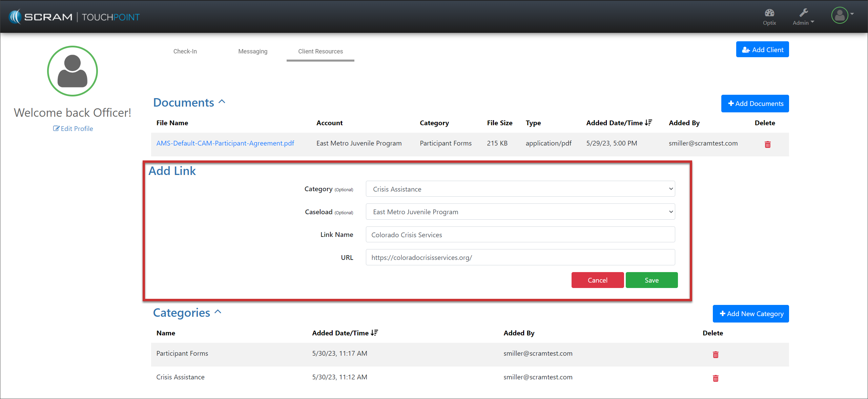
Task: Open the Edit Profile link
Action: [x=73, y=129]
